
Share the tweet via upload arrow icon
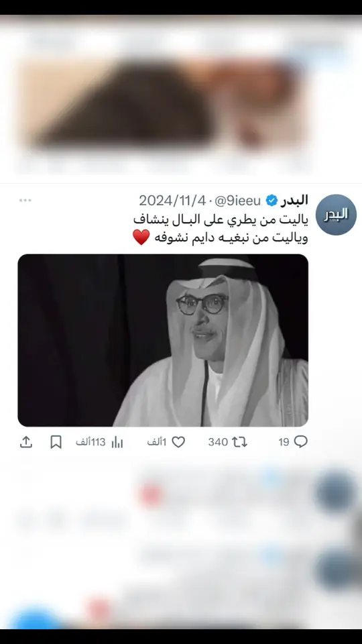pyautogui.click(x=26, y=442)
